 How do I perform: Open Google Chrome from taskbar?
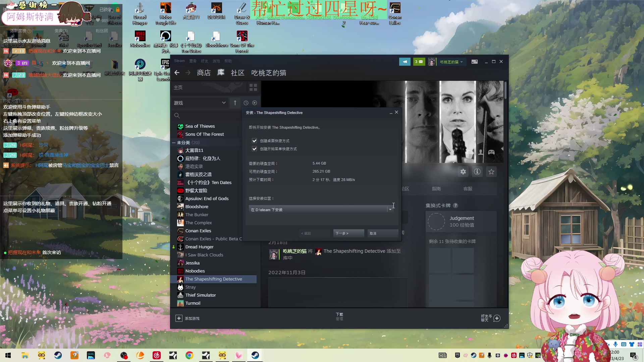pos(190,355)
